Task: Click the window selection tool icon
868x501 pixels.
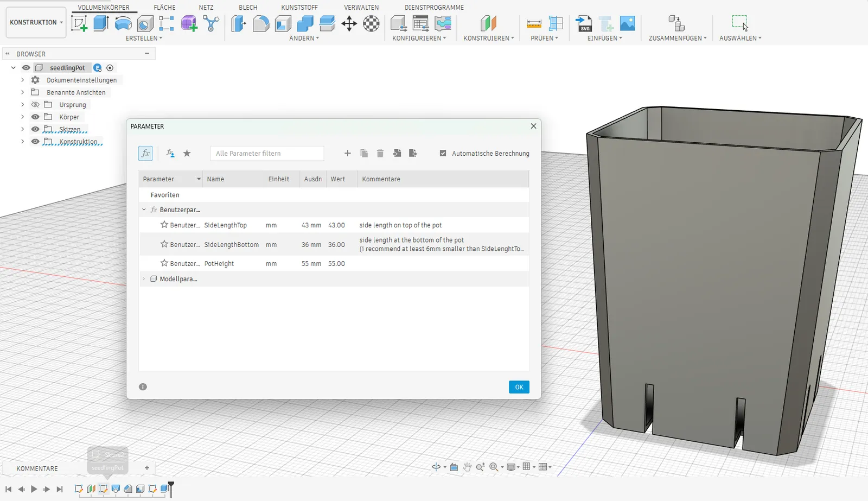Action: pos(740,23)
